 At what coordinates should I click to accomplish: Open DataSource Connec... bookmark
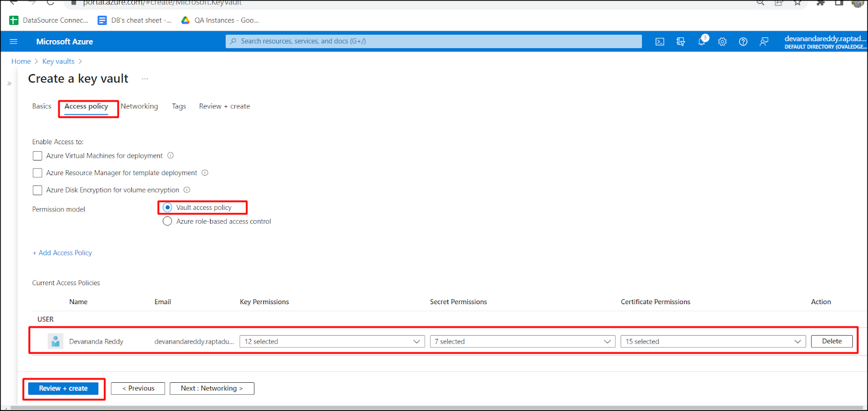(49, 20)
